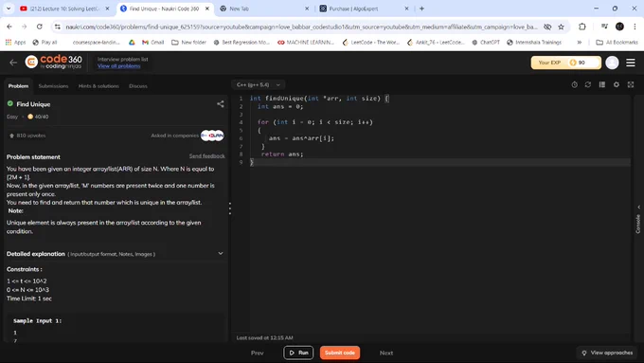Click the return ans; line in editor

(x=282, y=154)
